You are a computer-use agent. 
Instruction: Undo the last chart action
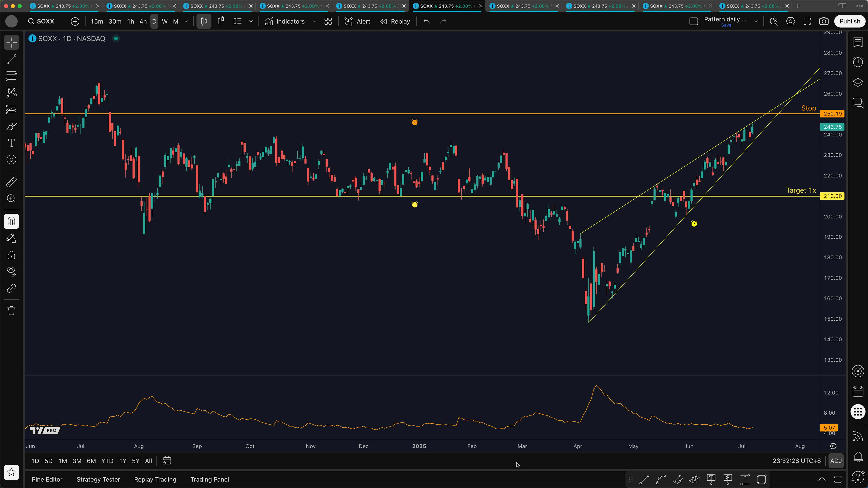click(427, 21)
